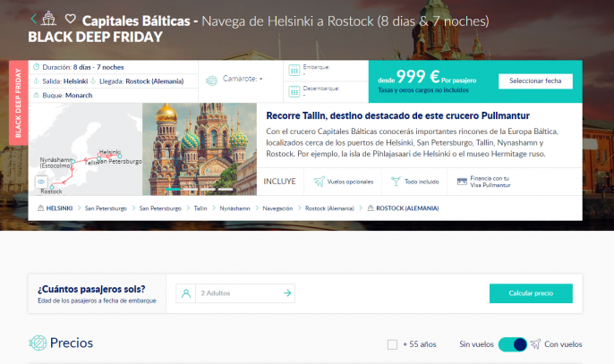614x364 pixels.
Task: Click the vertical BLACK DEEP FRIDAY tab
Action: pyautogui.click(x=19, y=103)
